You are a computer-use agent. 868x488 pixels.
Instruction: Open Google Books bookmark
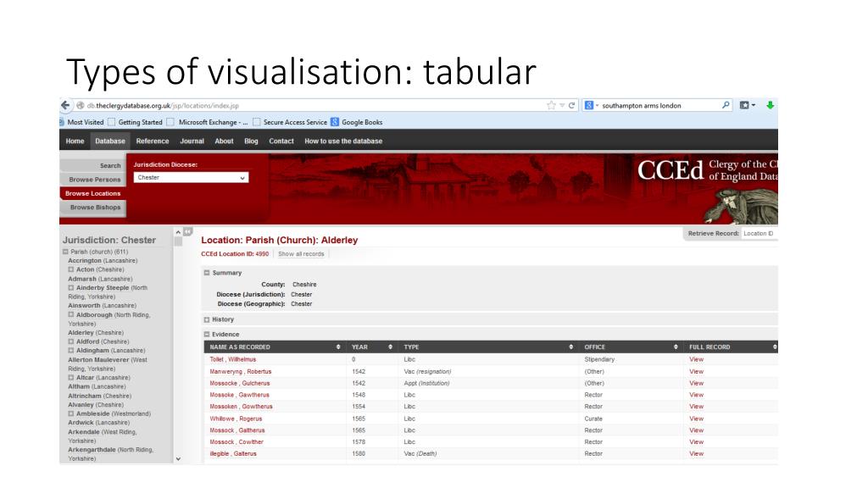point(357,122)
